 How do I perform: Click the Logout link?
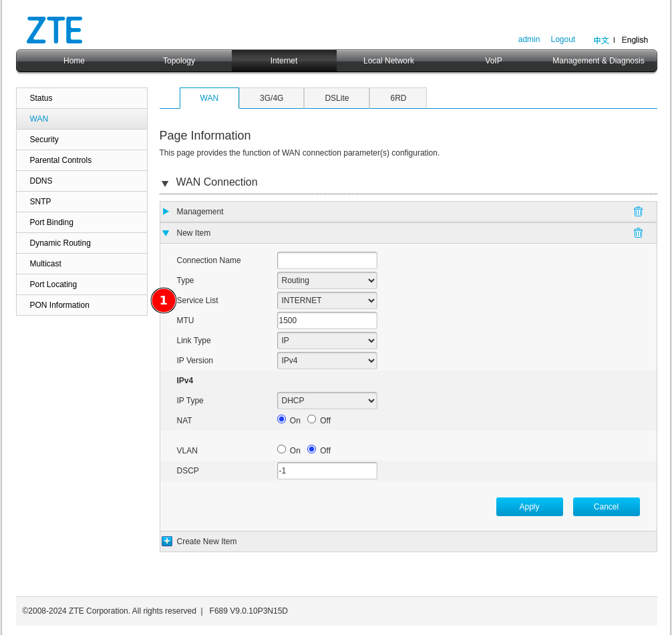[562, 39]
